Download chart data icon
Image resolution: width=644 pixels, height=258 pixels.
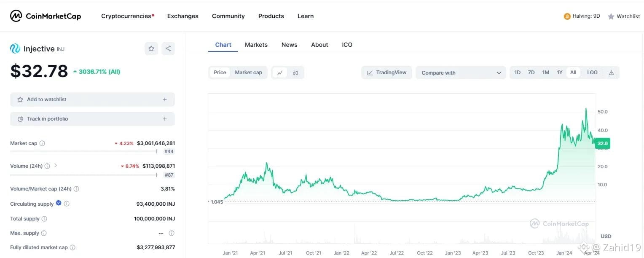coord(612,73)
